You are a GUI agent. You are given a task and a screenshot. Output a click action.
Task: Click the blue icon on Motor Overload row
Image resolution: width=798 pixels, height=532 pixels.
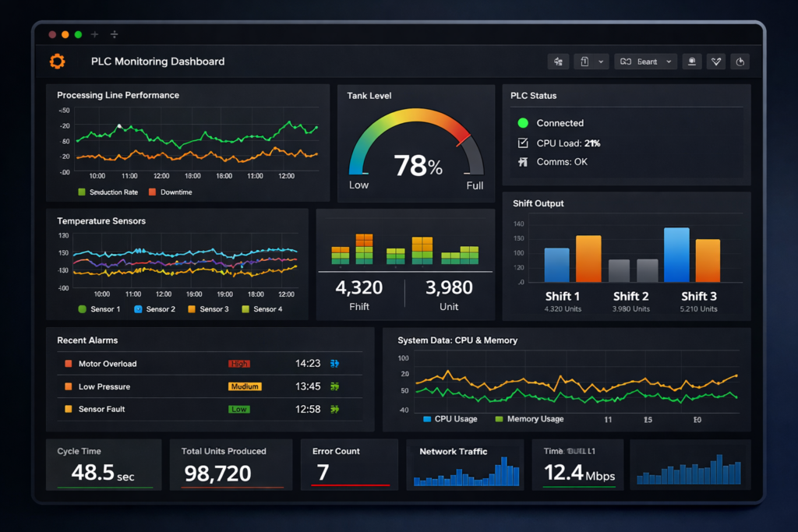(x=334, y=364)
